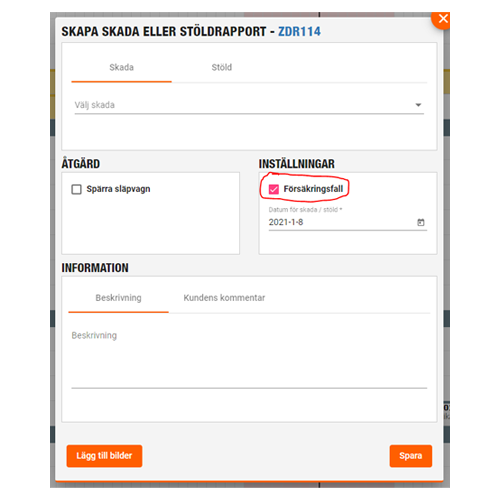Click the Spärra släpvagn label text
This screenshot has width=500, height=500.
click(x=118, y=189)
